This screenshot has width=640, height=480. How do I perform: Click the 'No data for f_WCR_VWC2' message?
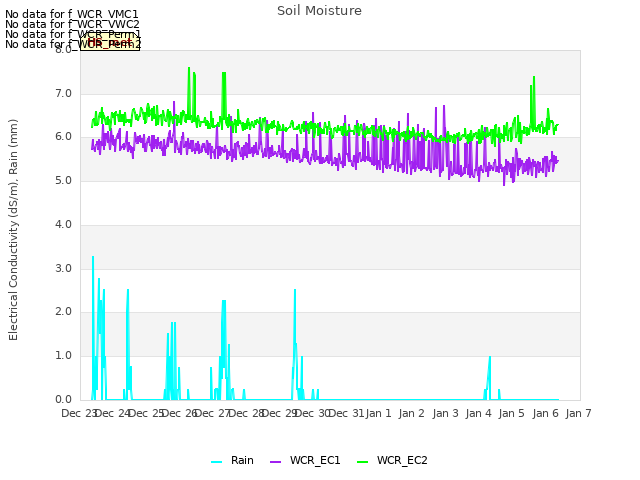coord(72,24)
